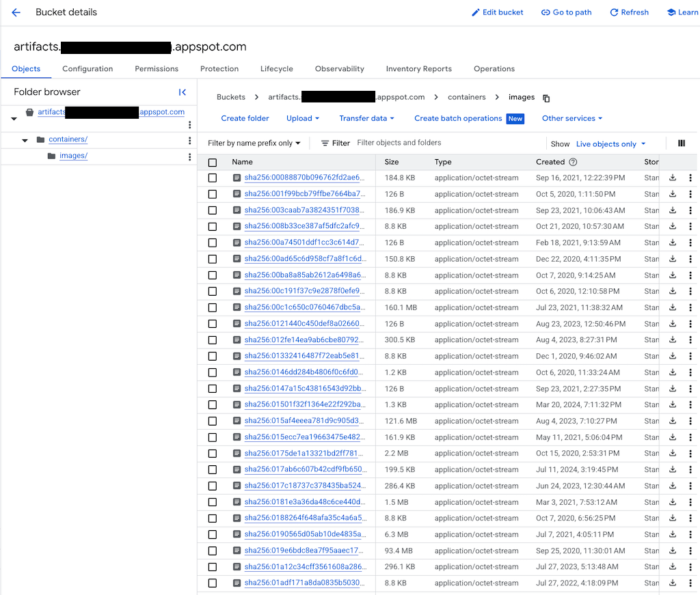Image resolution: width=700 pixels, height=595 pixels.
Task: Download the sha256:00088870b096762fd2ae6 object
Action: point(673,178)
